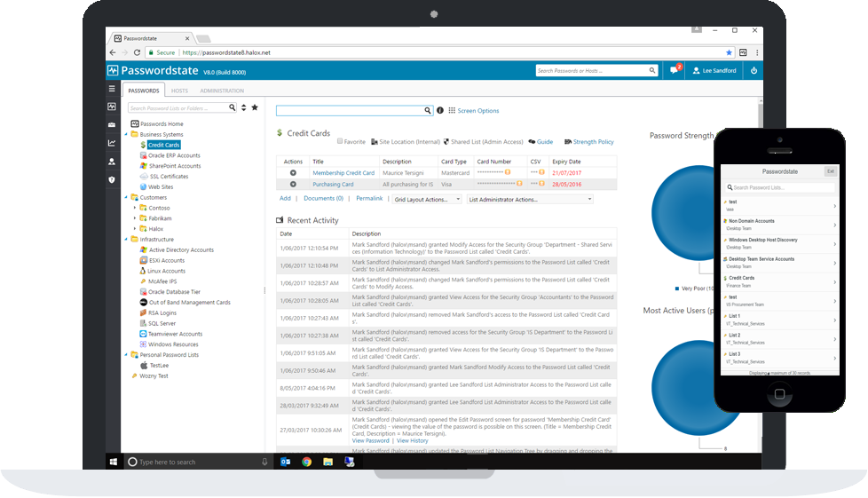Image resolution: width=868 pixels, height=498 pixels.
Task: Open Chrome from the Windows taskbar
Action: (x=307, y=462)
